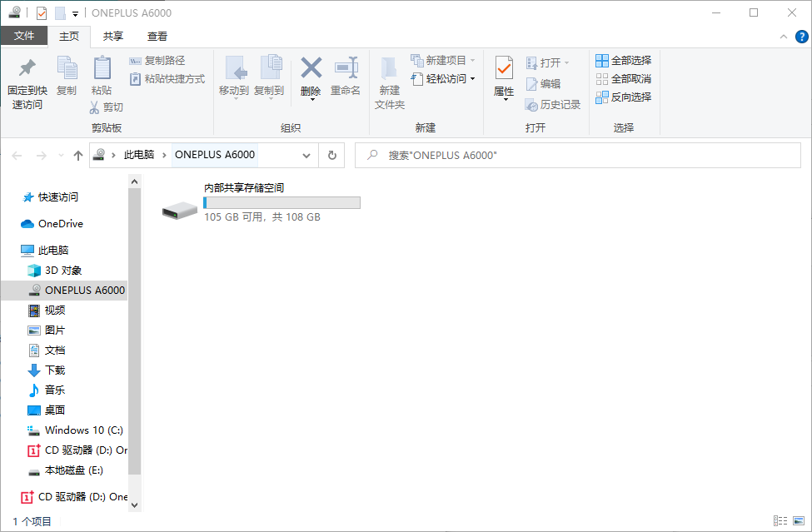Click the Properties (属性) checkmark icon

(x=504, y=68)
